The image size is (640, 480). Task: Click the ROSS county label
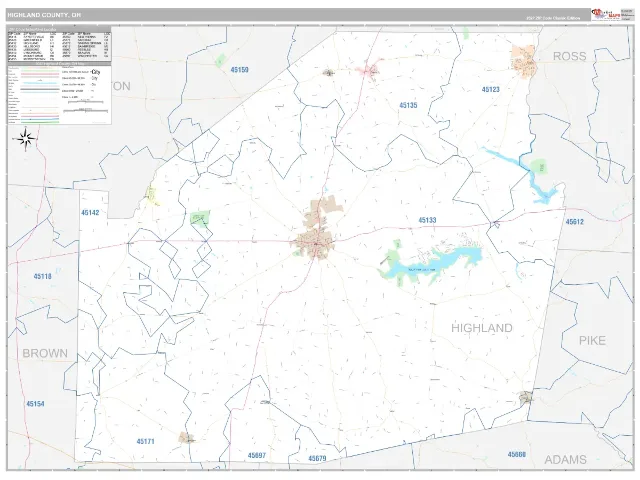(569, 56)
